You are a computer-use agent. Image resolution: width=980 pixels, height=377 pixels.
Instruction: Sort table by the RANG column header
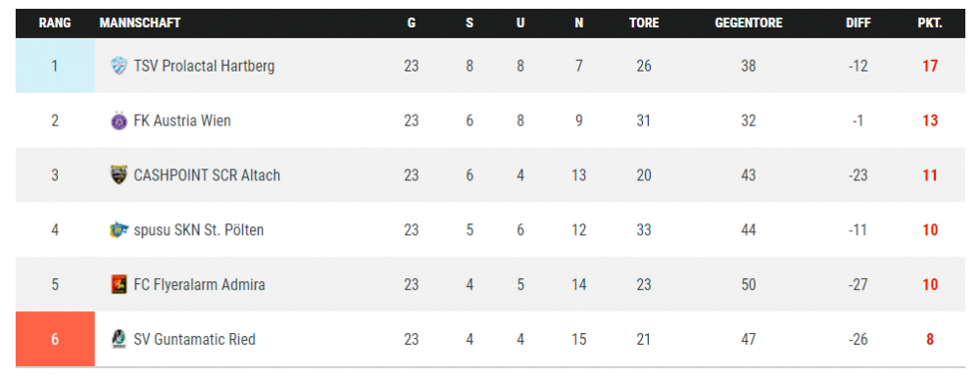(55, 24)
